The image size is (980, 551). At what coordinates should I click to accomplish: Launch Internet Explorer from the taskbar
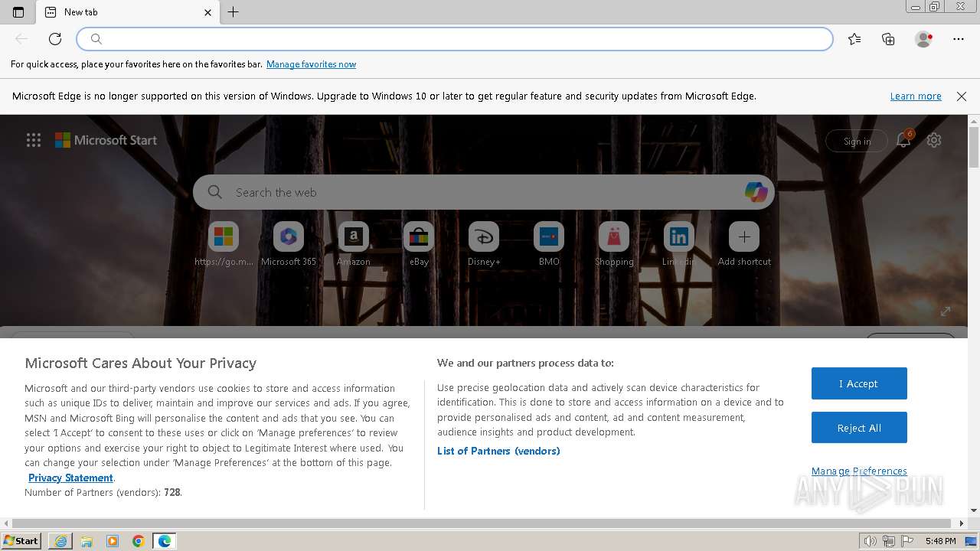[x=60, y=541]
